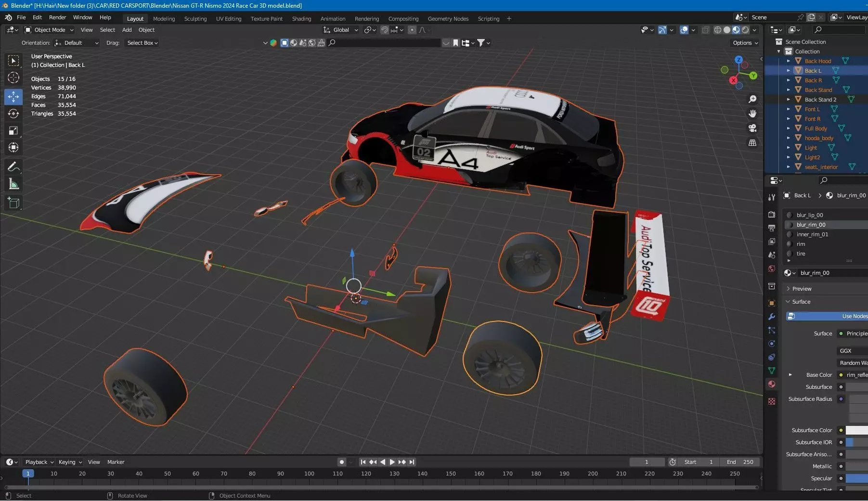Screen dimensions: 868x501
Task: Open the Object Data mesh properties tab
Action: click(772, 371)
